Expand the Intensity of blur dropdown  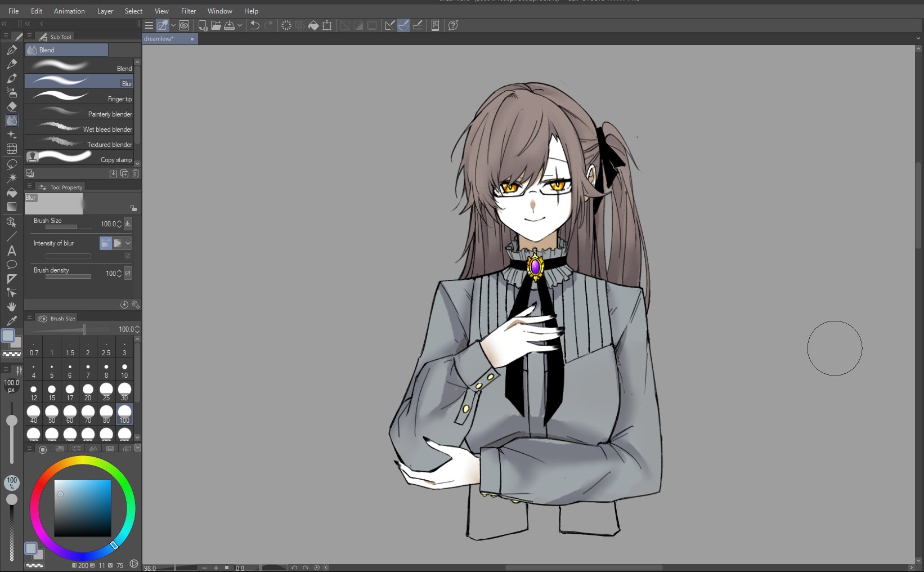point(128,243)
